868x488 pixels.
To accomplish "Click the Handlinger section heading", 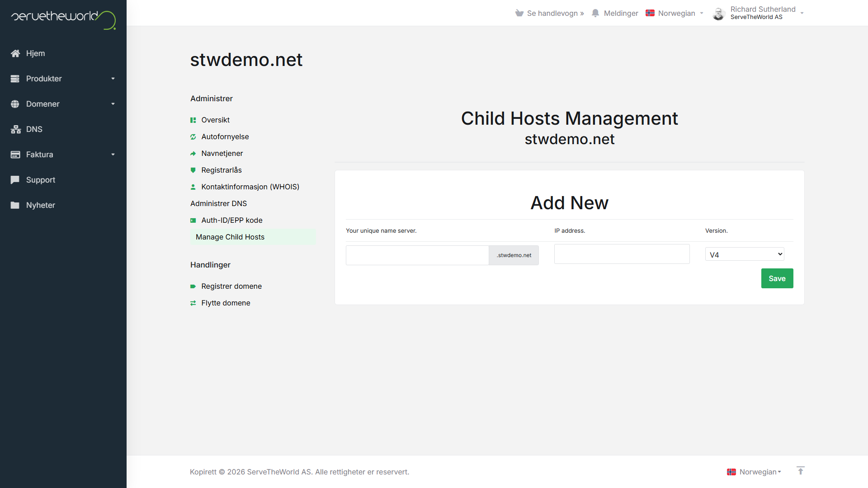I will (x=210, y=265).
